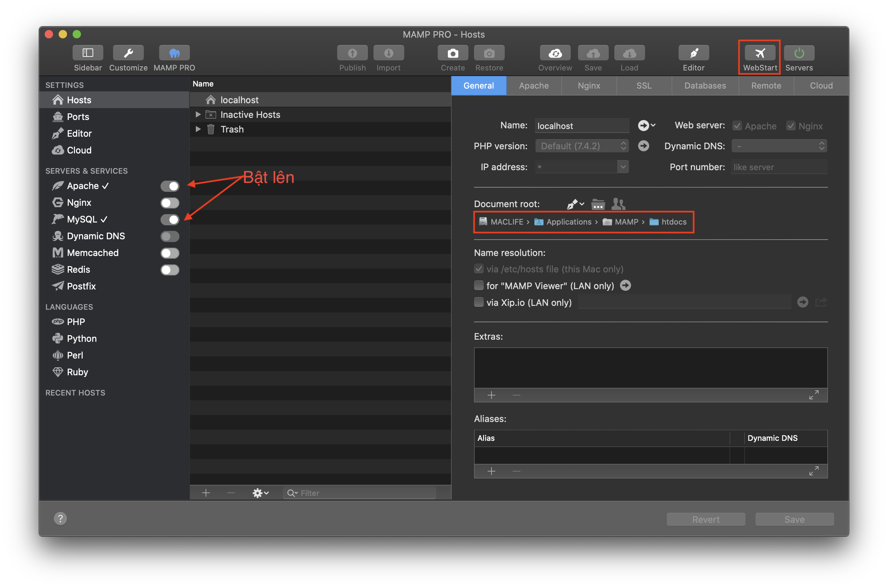Start the Servers using the power icon

tap(799, 53)
